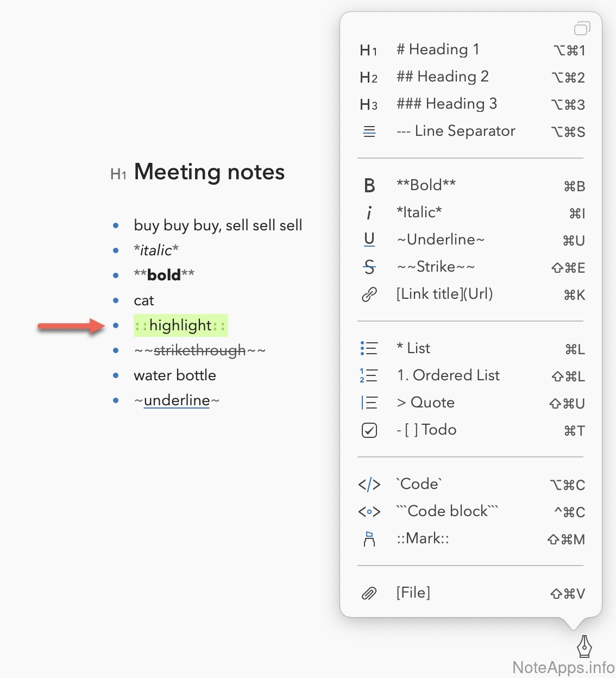Click the Bold B icon
The height and width of the screenshot is (678, 616).
(x=369, y=186)
